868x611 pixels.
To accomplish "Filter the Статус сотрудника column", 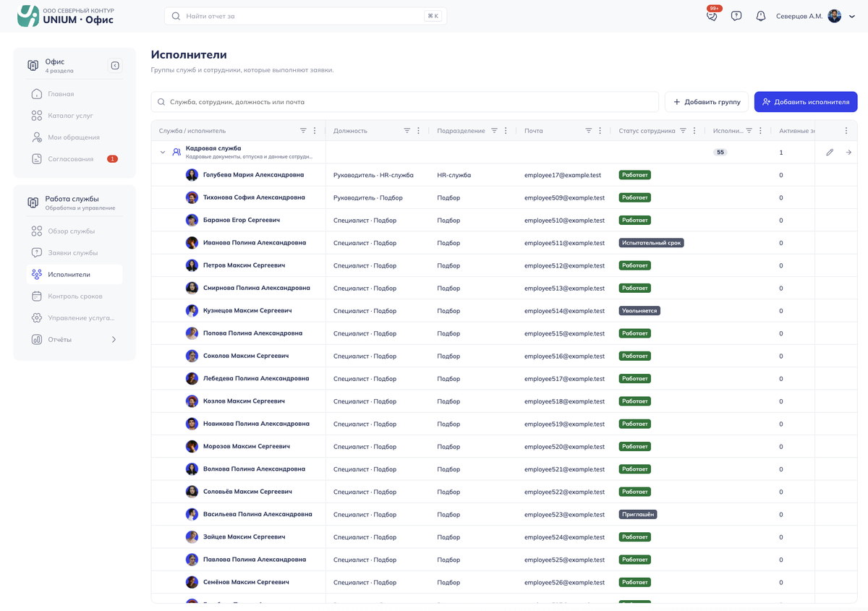I will point(683,131).
